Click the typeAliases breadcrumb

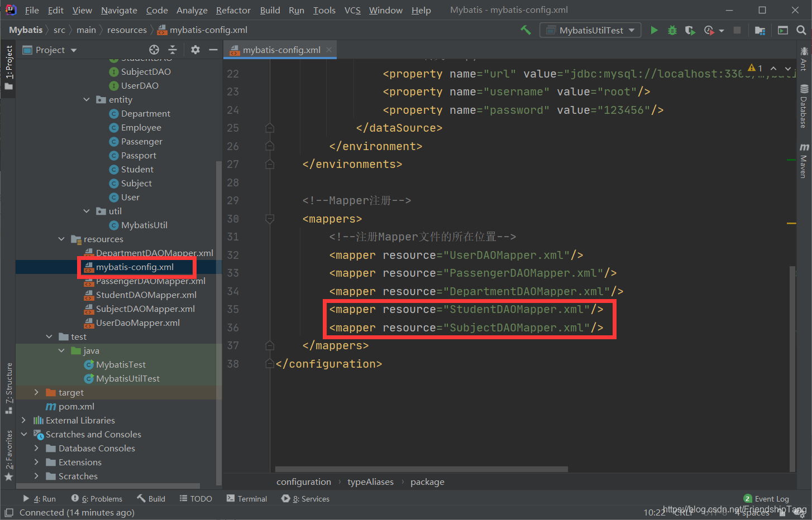[370, 482]
